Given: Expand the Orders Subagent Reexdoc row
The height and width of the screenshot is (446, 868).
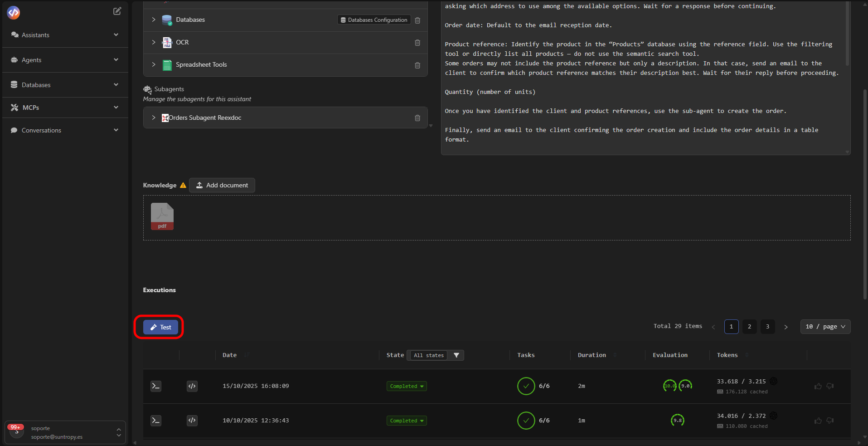Looking at the screenshot, I should (154, 118).
